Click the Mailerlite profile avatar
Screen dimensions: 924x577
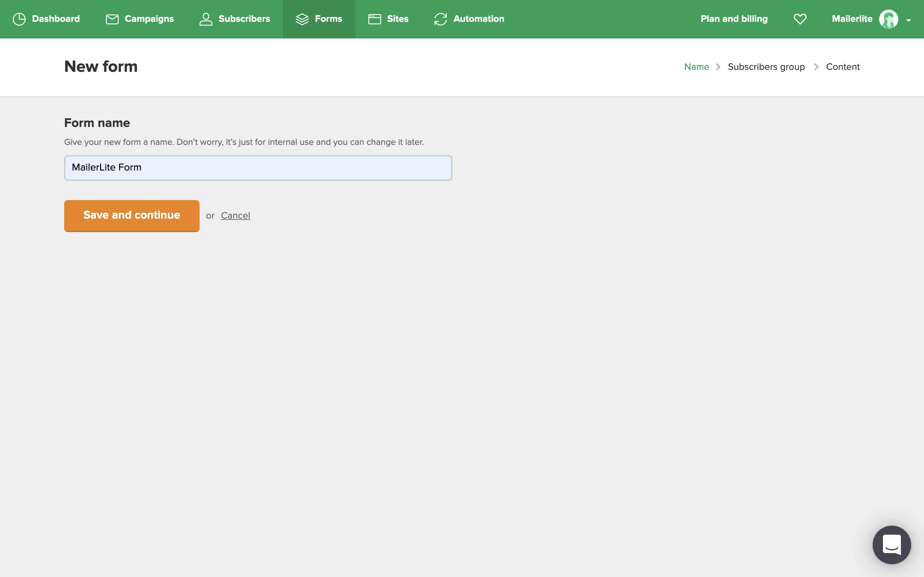coord(888,19)
